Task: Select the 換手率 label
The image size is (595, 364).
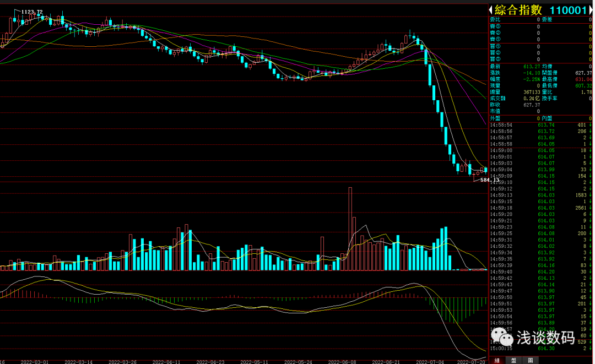Action: 549,99
